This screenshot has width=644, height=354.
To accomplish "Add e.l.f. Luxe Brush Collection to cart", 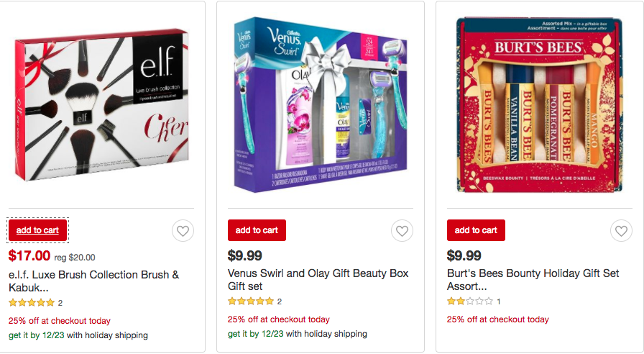I will point(37,230).
